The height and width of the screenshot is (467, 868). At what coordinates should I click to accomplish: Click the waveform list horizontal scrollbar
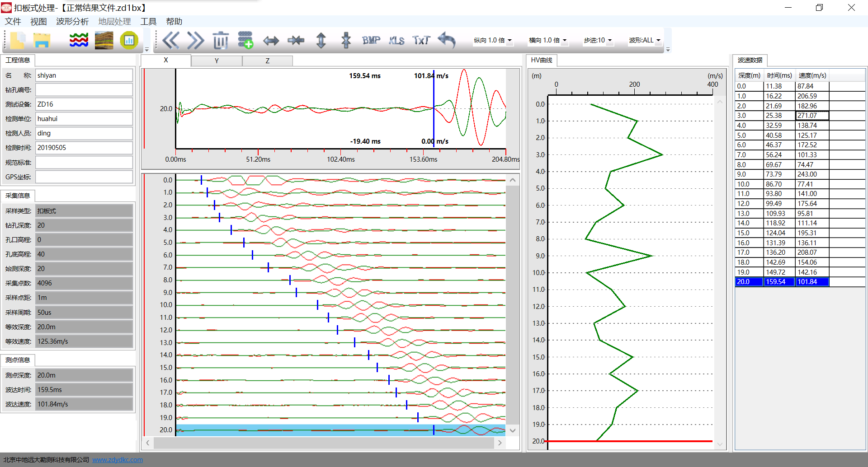click(x=323, y=443)
